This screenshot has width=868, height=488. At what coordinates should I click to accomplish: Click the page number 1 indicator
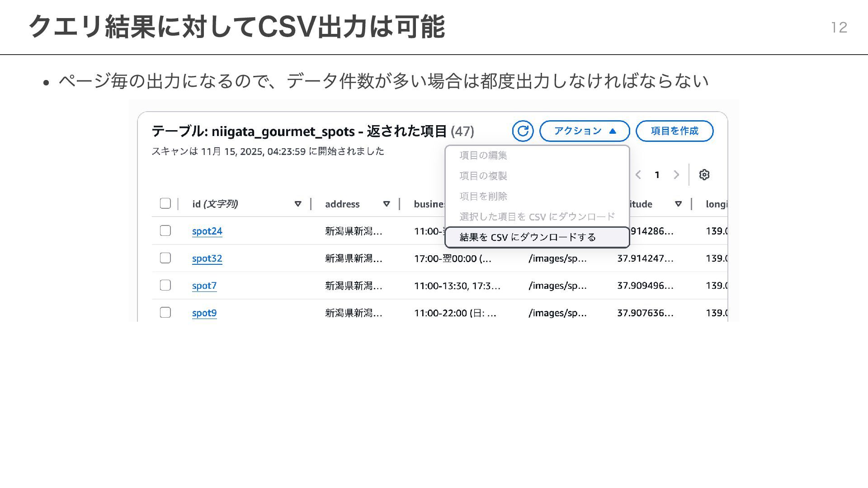click(x=657, y=175)
